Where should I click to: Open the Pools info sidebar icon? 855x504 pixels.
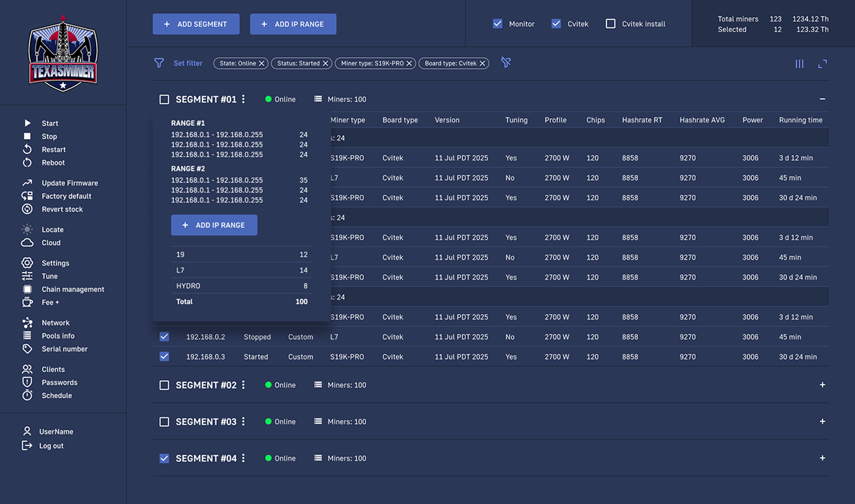point(28,335)
